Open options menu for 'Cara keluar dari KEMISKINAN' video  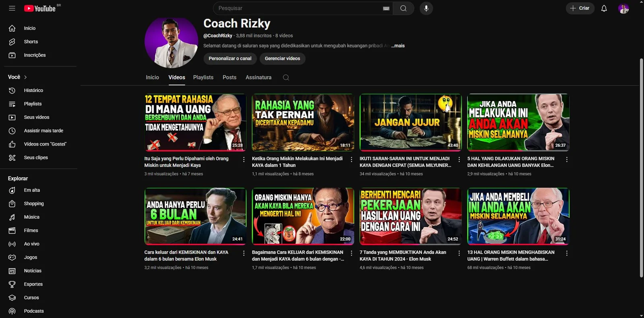[x=244, y=253]
